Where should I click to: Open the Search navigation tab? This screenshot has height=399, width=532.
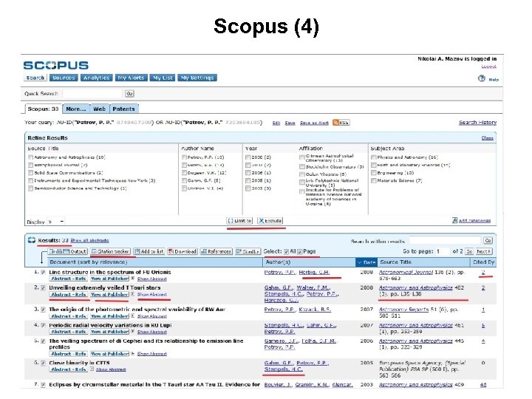click(35, 78)
